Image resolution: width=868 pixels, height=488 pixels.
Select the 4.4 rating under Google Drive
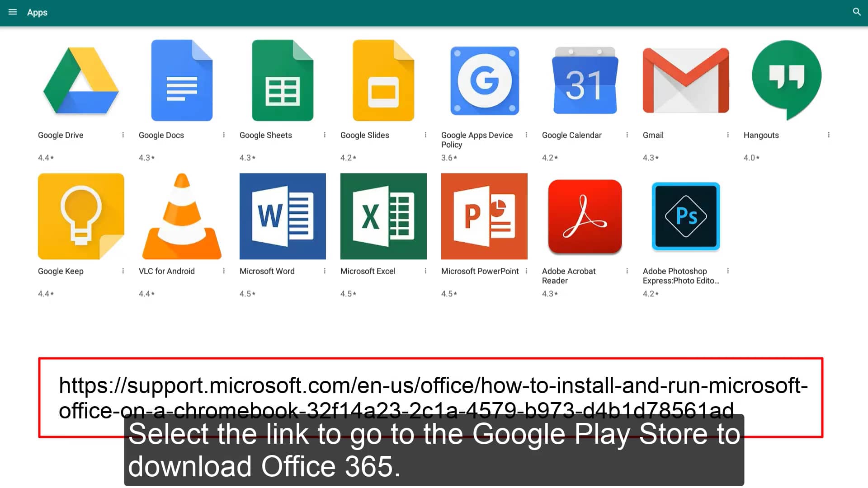coord(46,158)
